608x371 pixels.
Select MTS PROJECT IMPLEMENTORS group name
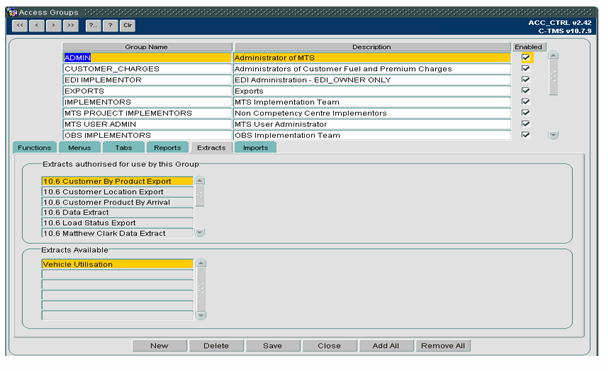147,113
